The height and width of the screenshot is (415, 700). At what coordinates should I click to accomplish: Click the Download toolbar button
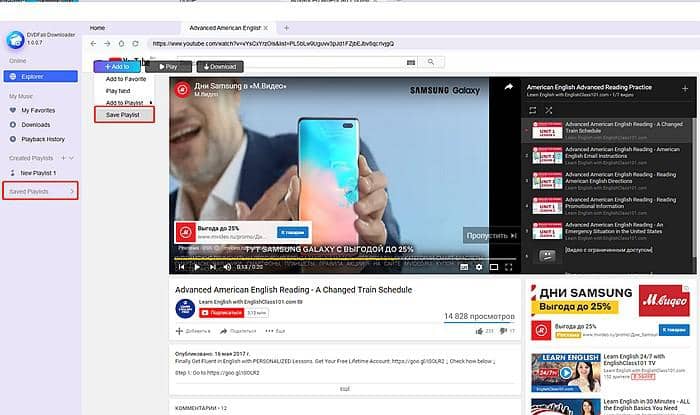(x=220, y=66)
